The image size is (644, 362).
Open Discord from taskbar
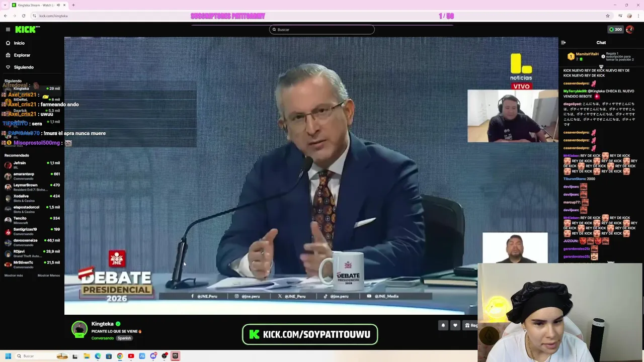click(x=153, y=356)
